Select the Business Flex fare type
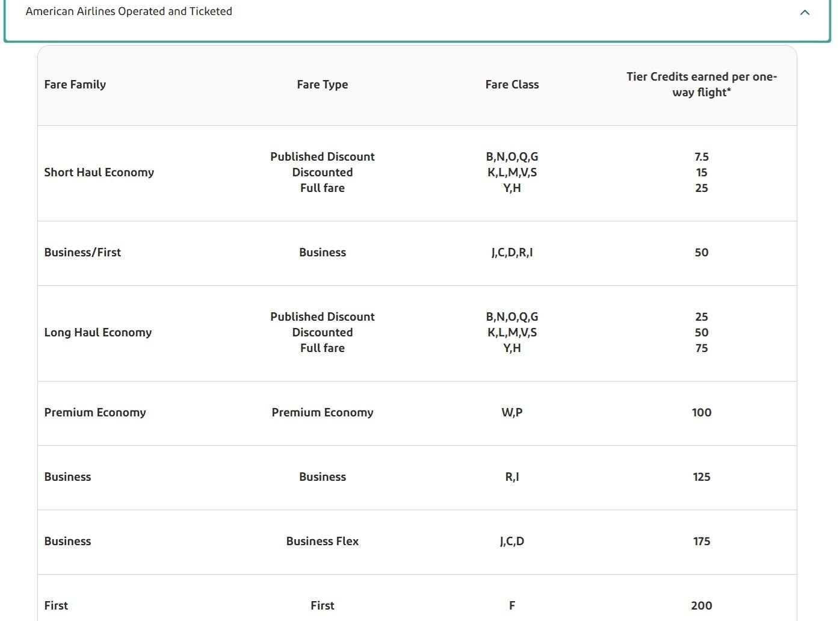Viewport: 840px width, 621px height. click(322, 542)
